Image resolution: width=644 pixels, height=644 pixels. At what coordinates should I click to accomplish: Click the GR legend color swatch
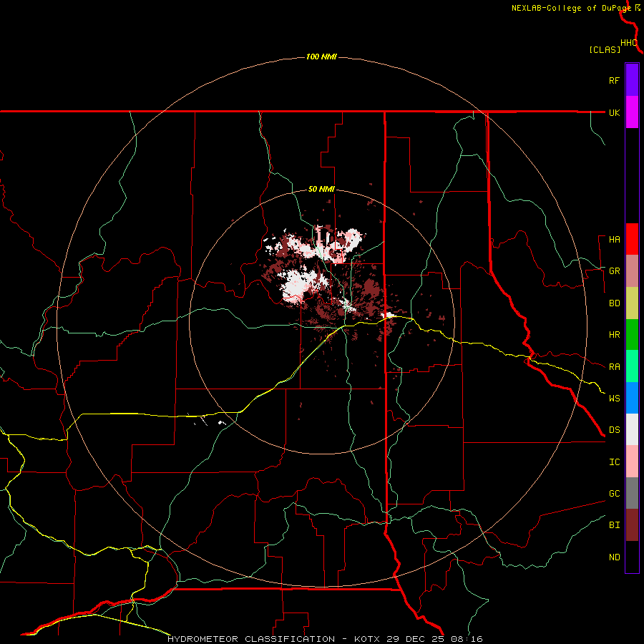tap(632, 271)
